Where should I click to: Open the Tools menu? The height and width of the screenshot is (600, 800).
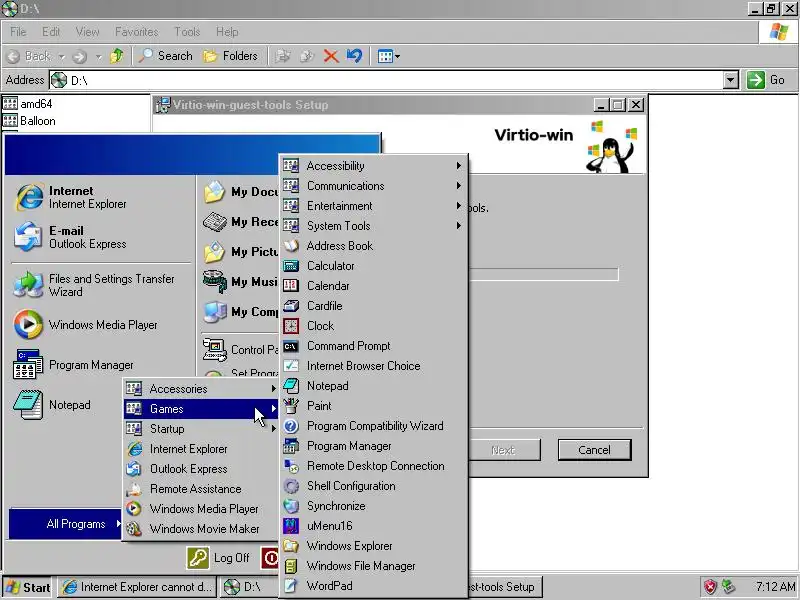(x=187, y=32)
